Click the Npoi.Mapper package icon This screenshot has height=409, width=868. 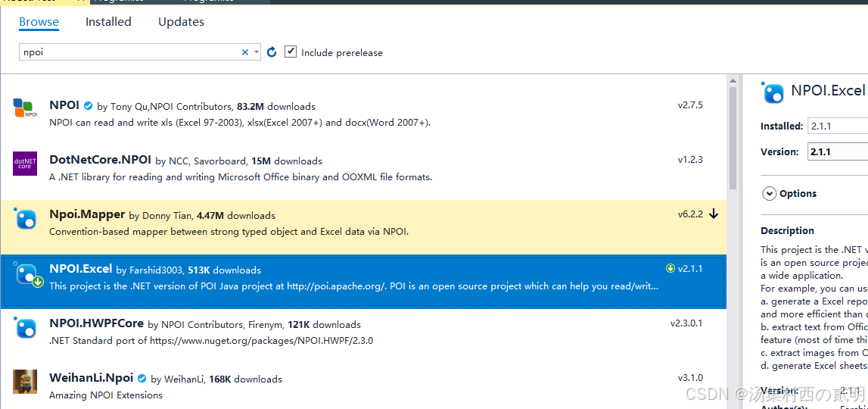25,218
